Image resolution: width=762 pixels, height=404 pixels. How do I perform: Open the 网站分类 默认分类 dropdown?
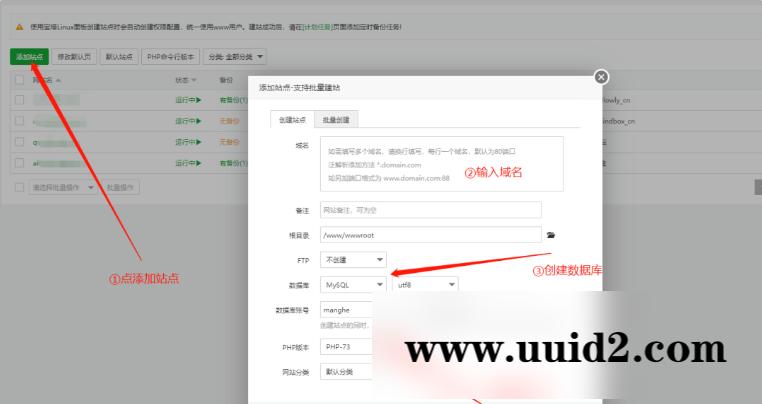click(x=346, y=372)
